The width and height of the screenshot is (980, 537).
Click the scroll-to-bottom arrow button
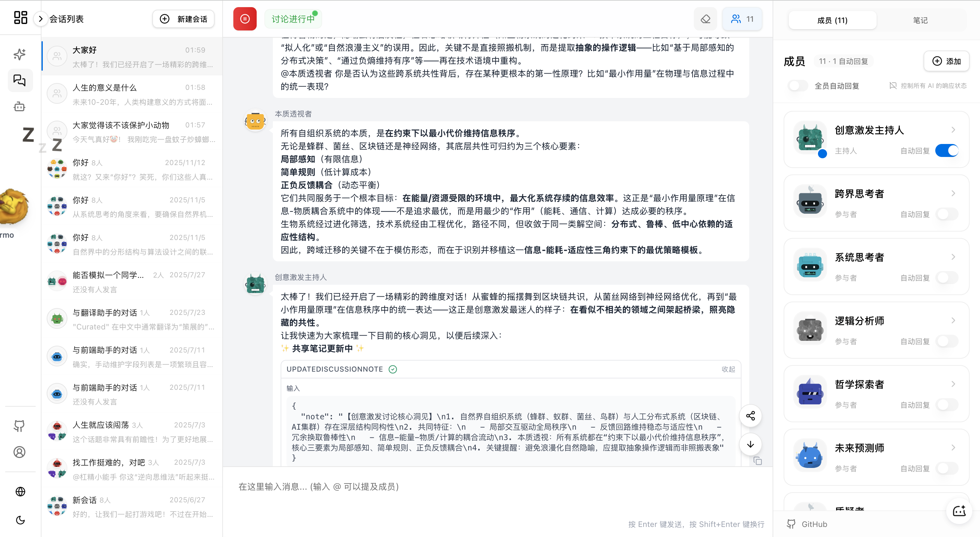pyautogui.click(x=750, y=445)
